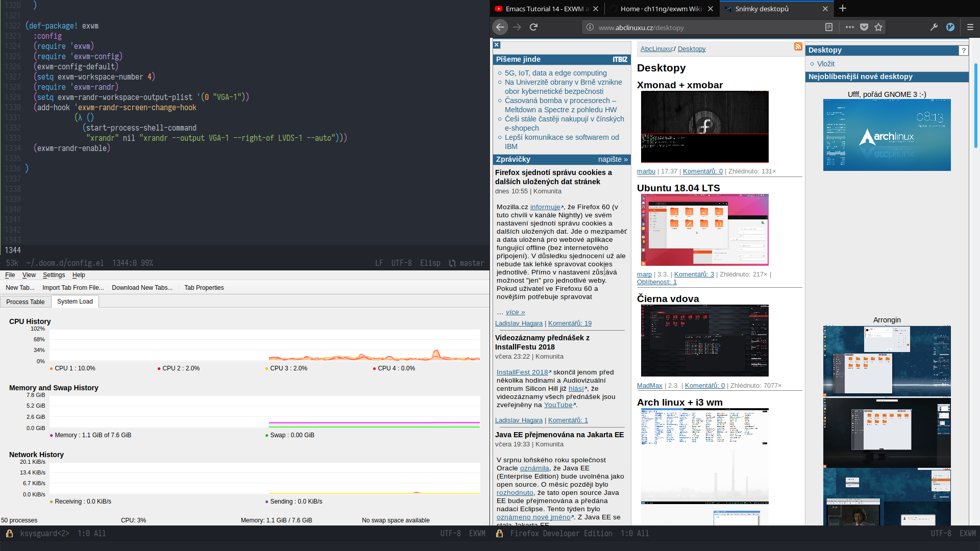
Task: Open the Settings menu in ksysguard
Action: 54,275
